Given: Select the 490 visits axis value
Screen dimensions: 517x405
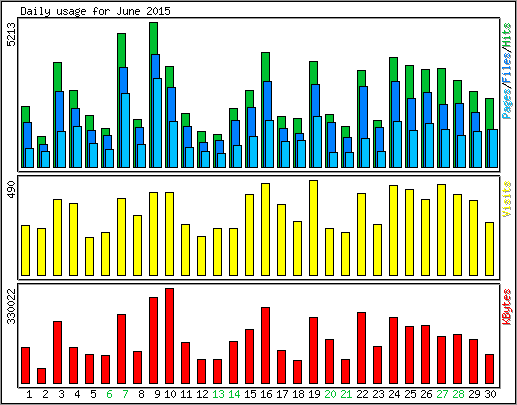Looking at the screenshot, I should pyautogui.click(x=12, y=189).
